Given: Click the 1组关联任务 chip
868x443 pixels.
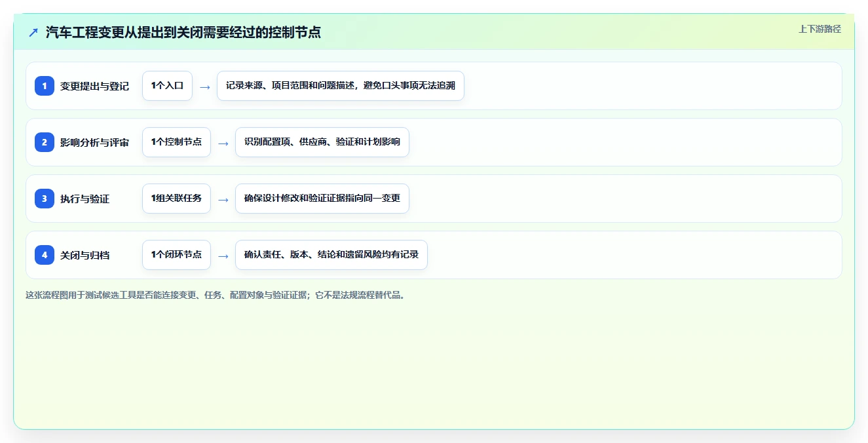Looking at the screenshot, I should pyautogui.click(x=176, y=199).
